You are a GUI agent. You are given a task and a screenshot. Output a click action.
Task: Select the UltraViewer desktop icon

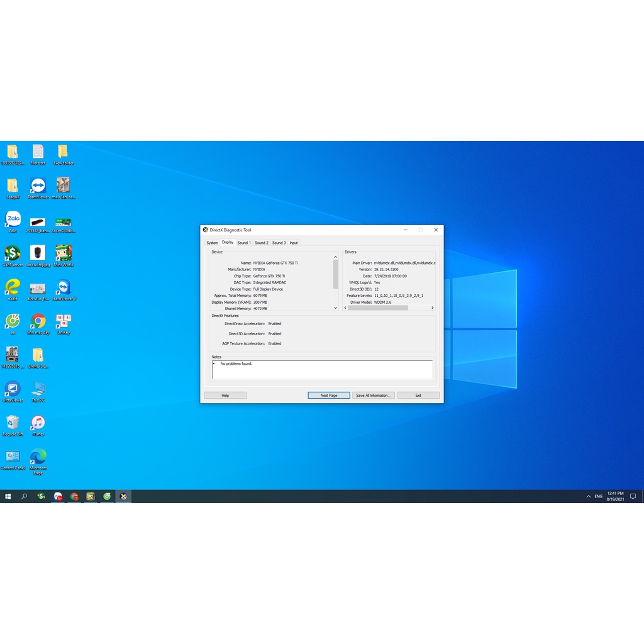coord(13,390)
